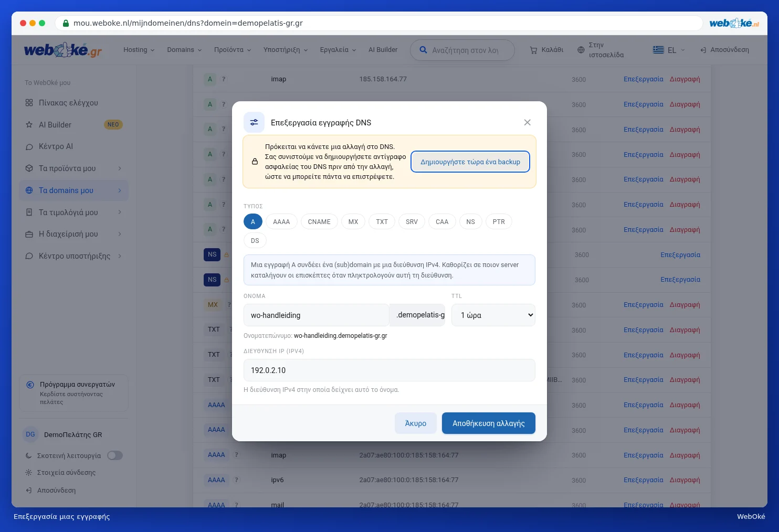Select record type DS
Image resolution: width=779 pixels, height=532 pixels.
point(255,241)
